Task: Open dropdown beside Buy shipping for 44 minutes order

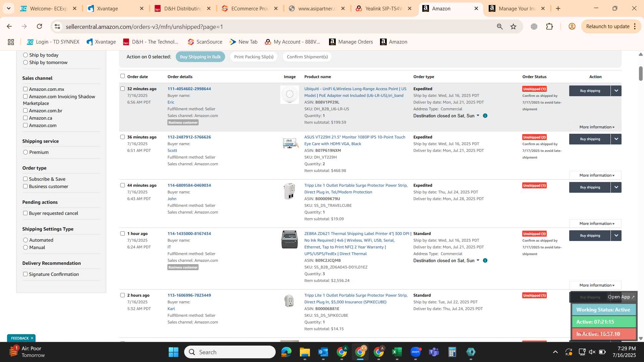Action: pos(616,187)
